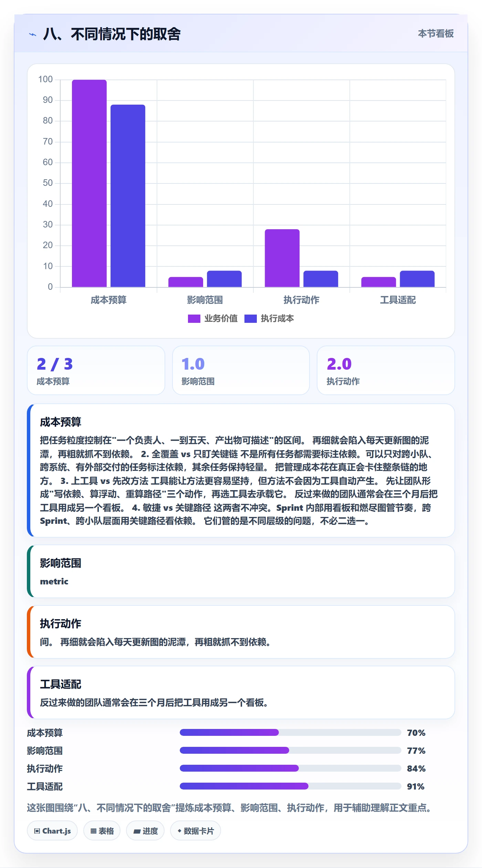Image resolution: width=482 pixels, height=868 pixels.
Task: Click the diamond icon inside 数据卡片 chip
Action: coord(179,831)
